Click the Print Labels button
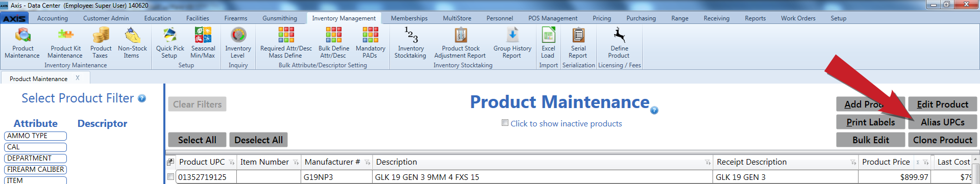Image resolution: width=980 pixels, height=184 pixels. (871, 122)
